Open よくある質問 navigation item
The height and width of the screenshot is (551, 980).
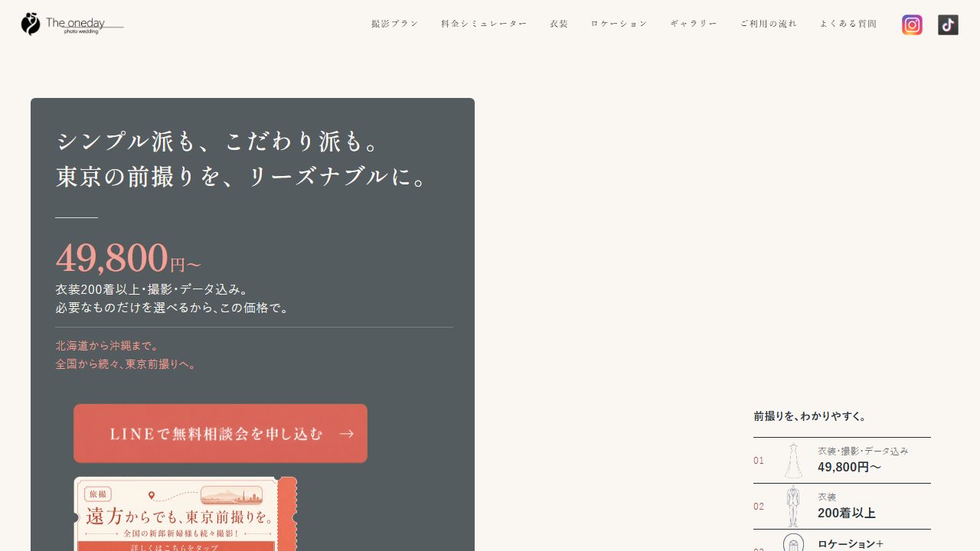(x=848, y=24)
